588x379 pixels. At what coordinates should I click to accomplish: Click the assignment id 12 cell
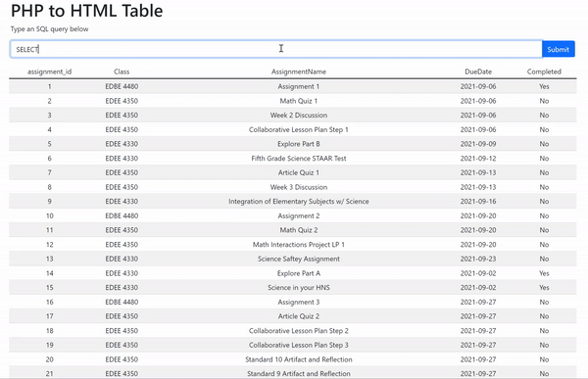50,245
